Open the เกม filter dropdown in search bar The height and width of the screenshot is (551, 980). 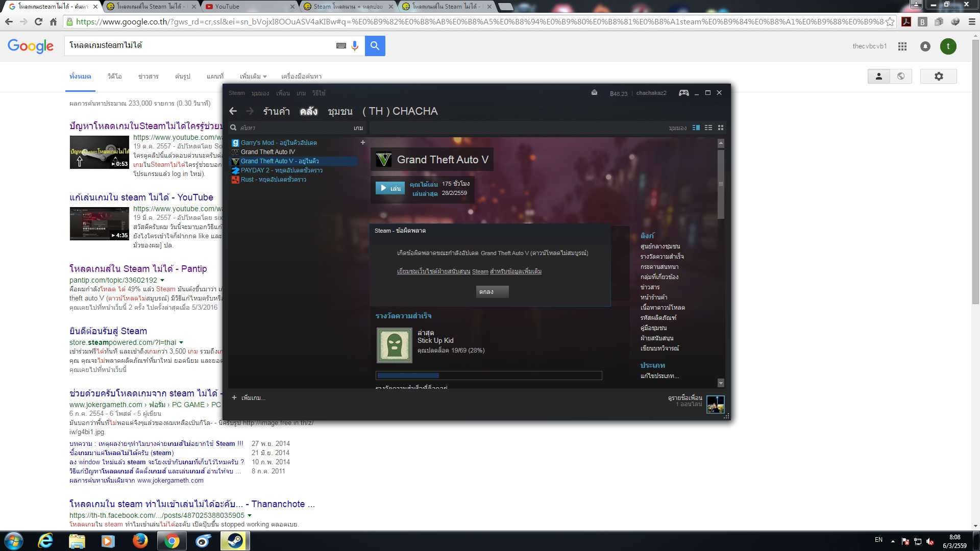(x=358, y=128)
